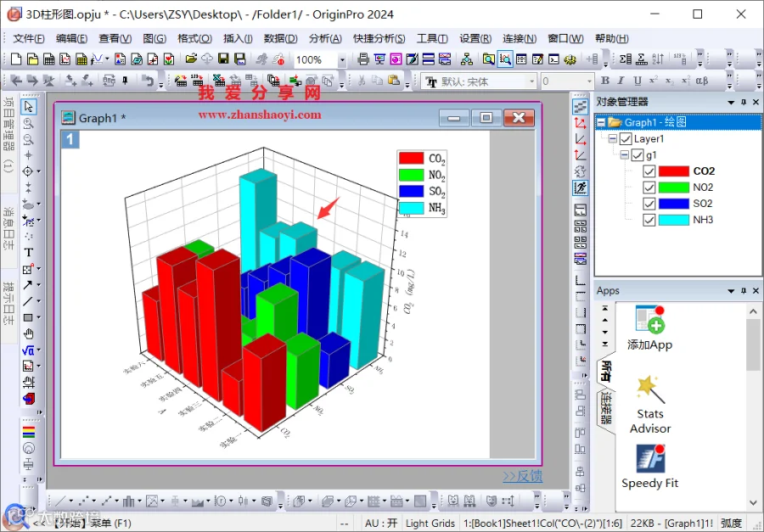Select the Pointer arrow tool
Screen dimensions: 764x532
pyautogui.click(x=28, y=106)
